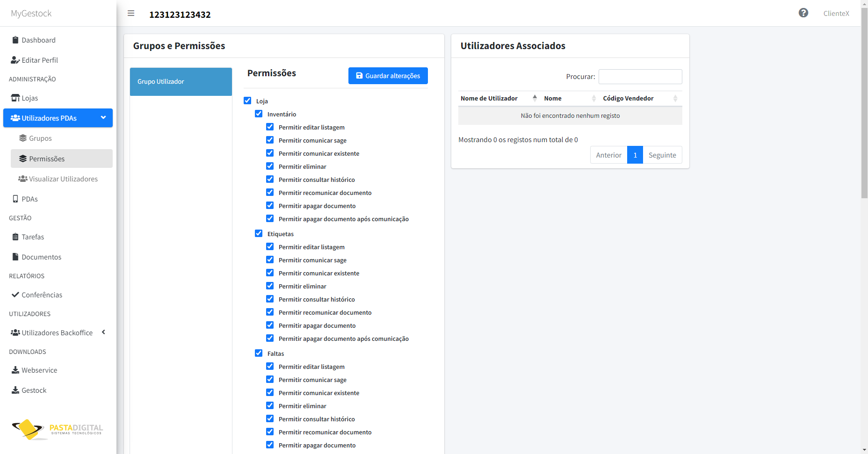Open the MyGestock brand link

coord(31,14)
